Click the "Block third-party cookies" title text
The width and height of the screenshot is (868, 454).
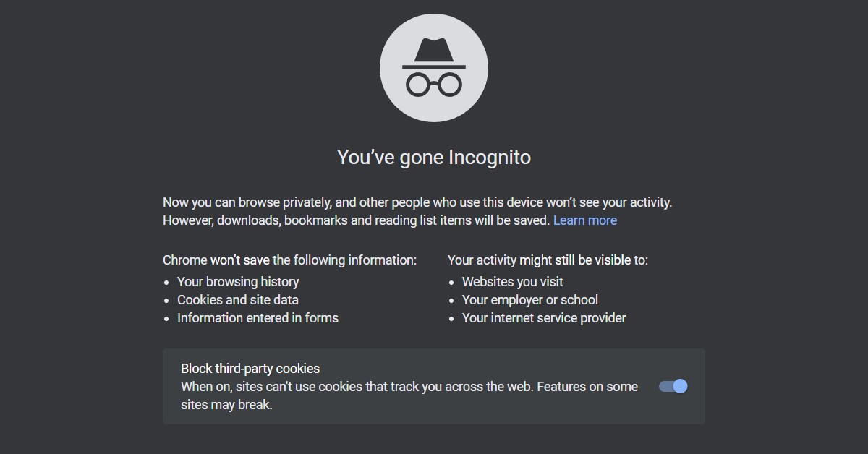click(250, 369)
